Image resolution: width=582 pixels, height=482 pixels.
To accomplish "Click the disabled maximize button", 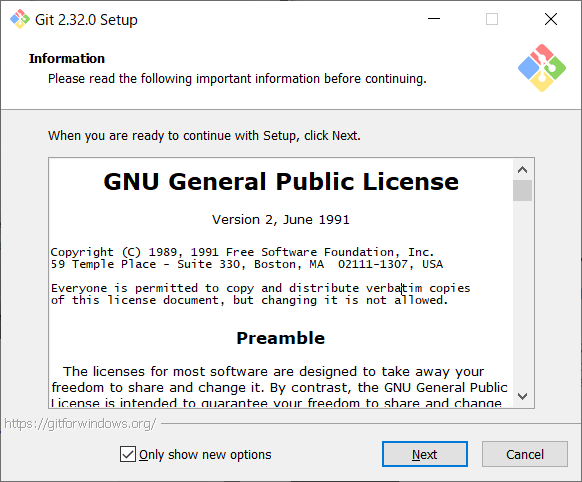I will [x=492, y=19].
